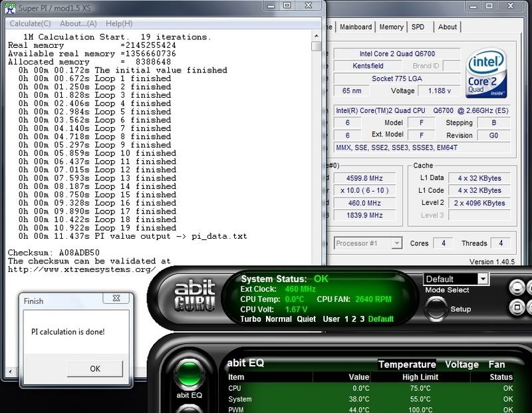Image resolution: width=532 pixels, height=413 pixels.
Task: Open the About...(A) menu in Super PI
Action: pos(78,24)
